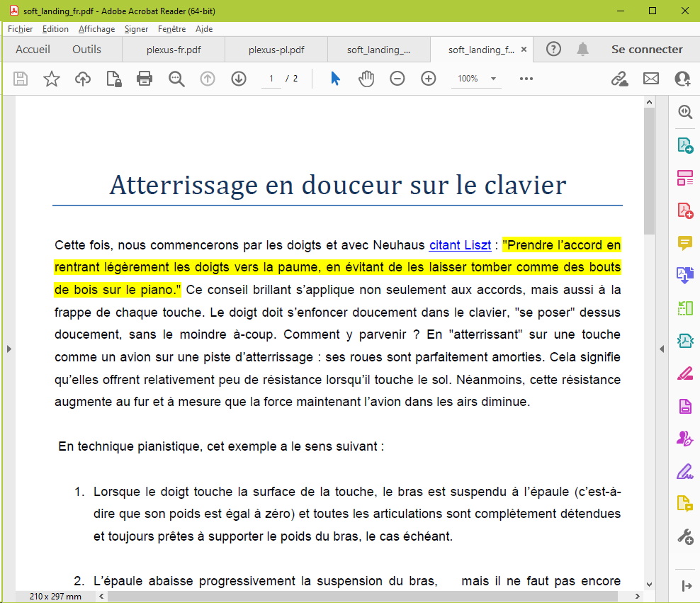Viewport: 700px width, 603px height.
Task: Click the page number input field
Action: coord(271,79)
